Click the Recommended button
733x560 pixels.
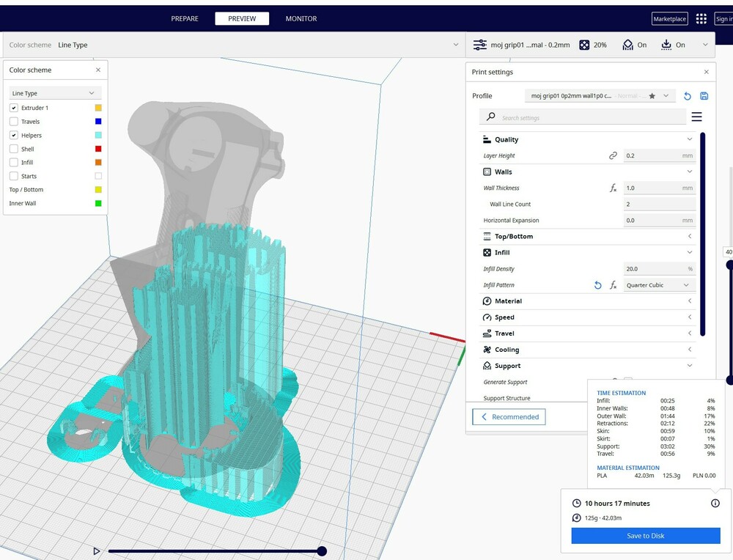click(509, 417)
